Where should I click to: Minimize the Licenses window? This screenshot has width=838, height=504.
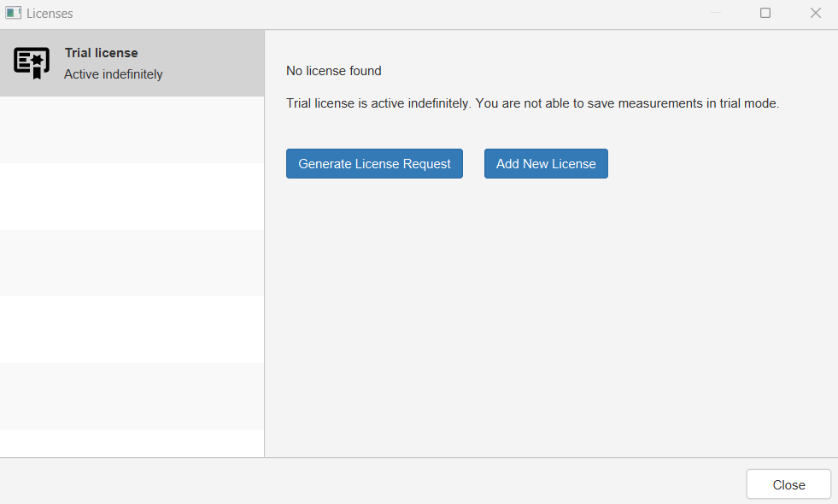716,13
